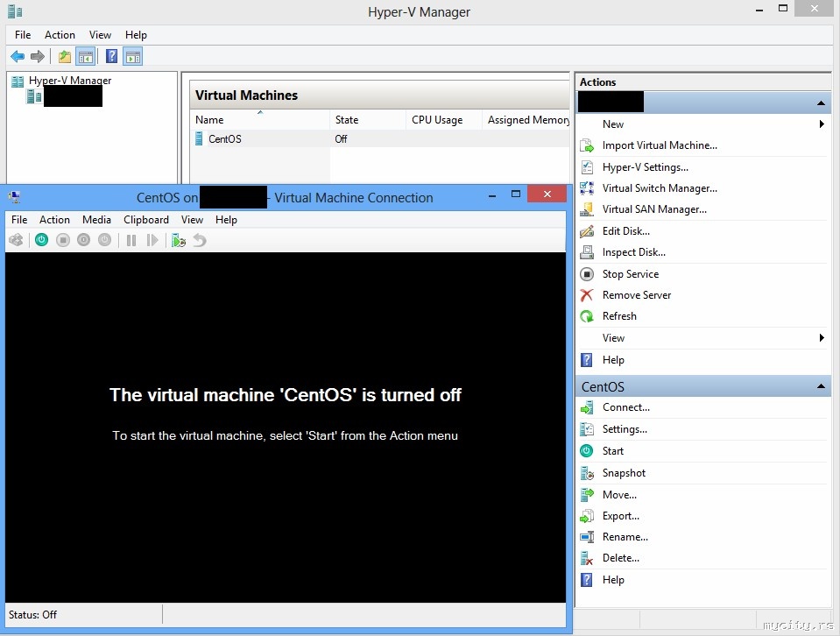Click the Forward arrow in Hyper-V Manager toolbar
840x636 pixels.
coord(38,56)
